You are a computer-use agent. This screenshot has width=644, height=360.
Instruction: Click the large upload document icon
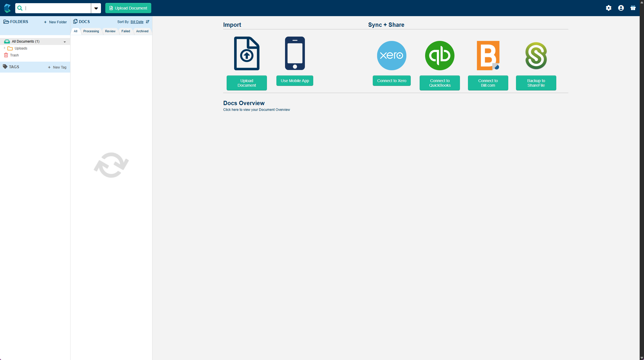coord(247,53)
